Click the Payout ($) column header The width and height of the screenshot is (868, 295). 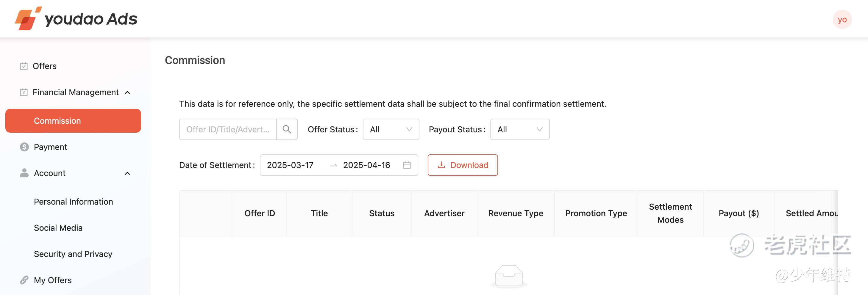point(739,213)
